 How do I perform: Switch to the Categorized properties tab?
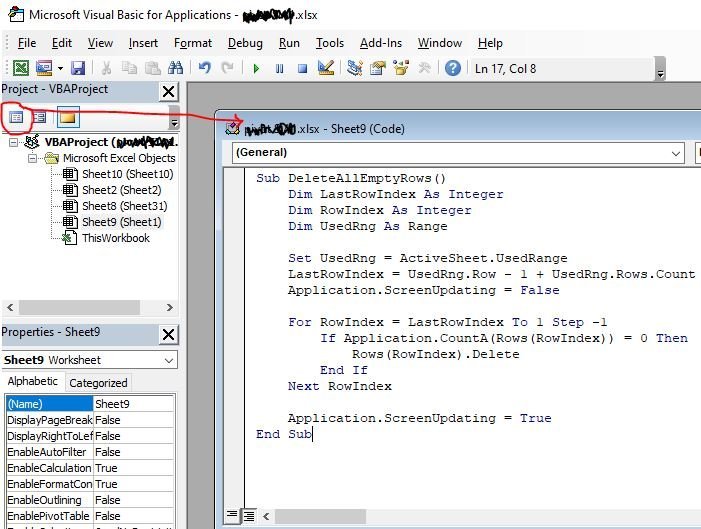(x=98, y=382)
